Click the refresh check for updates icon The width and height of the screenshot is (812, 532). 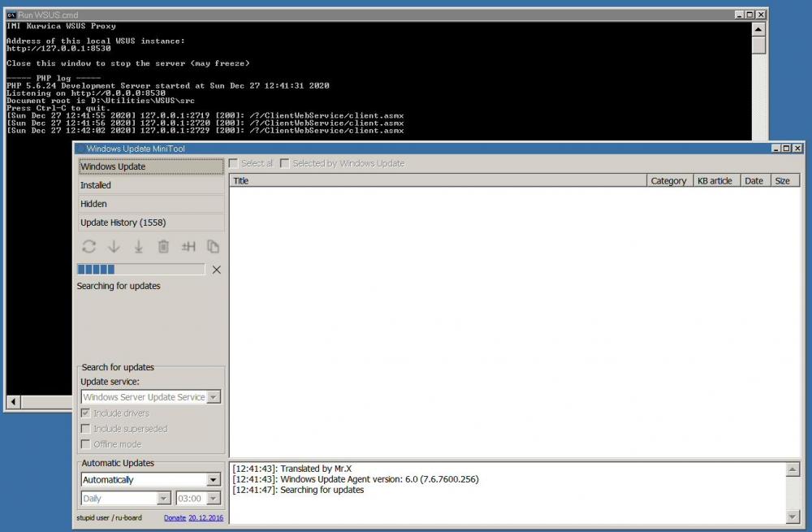click(89, 247)
